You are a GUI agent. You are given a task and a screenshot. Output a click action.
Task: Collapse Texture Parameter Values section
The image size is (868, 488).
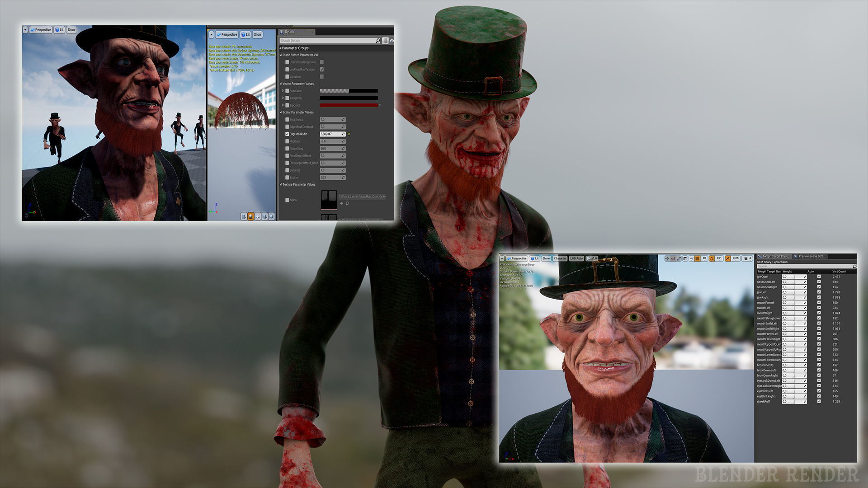click(x=281, y=184)
